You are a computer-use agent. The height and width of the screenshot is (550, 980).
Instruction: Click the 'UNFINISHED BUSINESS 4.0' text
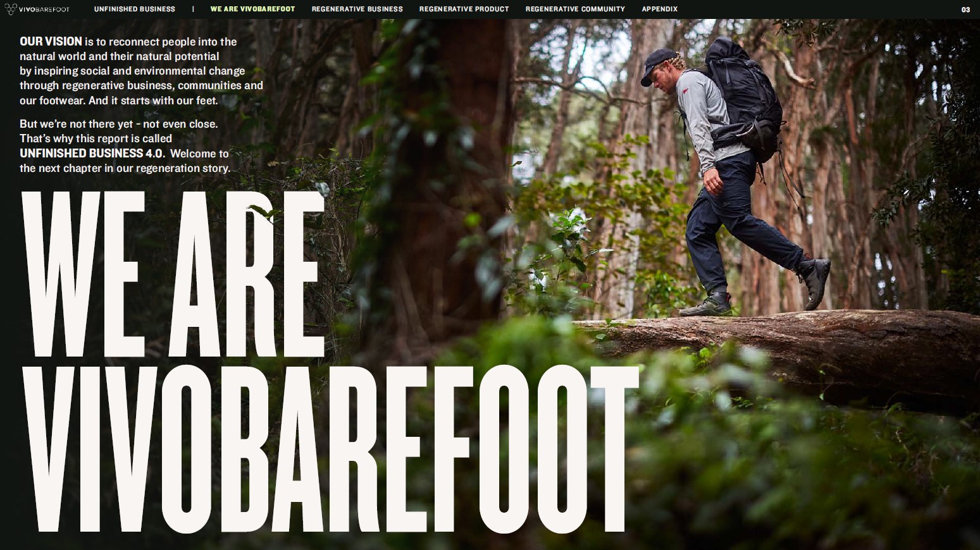coord(91,153)
